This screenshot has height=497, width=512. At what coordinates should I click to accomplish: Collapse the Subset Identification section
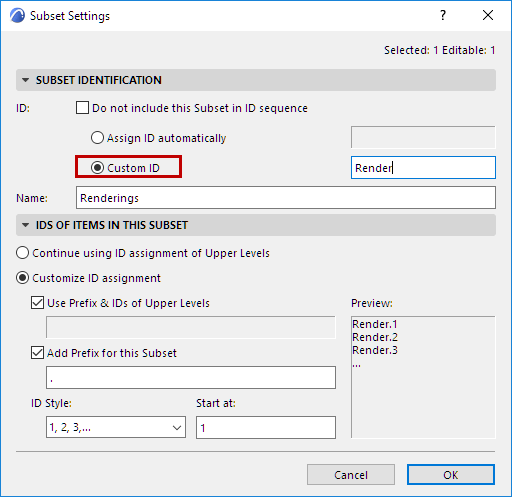[x=25, y=80]
